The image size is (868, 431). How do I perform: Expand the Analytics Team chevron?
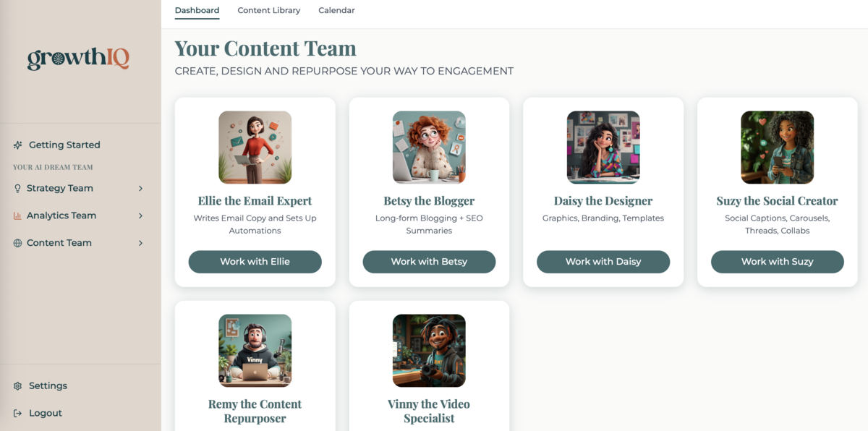coord(140,215)
